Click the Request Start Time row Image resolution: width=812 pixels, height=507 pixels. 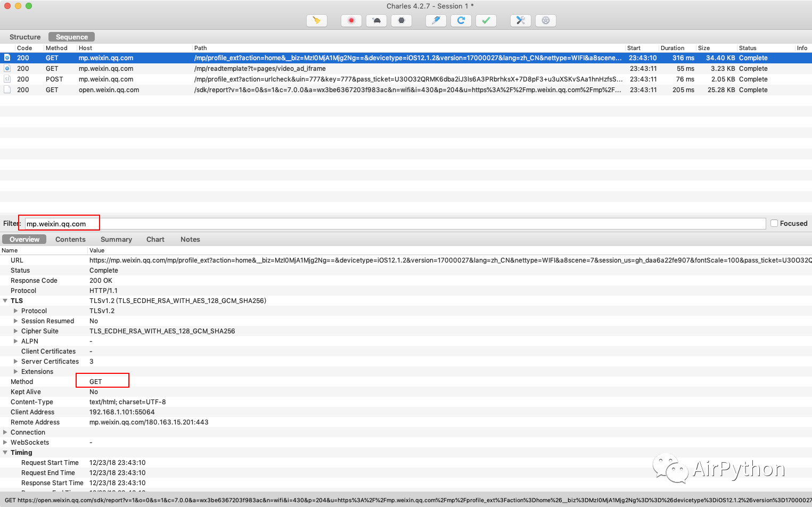[406, 463]
